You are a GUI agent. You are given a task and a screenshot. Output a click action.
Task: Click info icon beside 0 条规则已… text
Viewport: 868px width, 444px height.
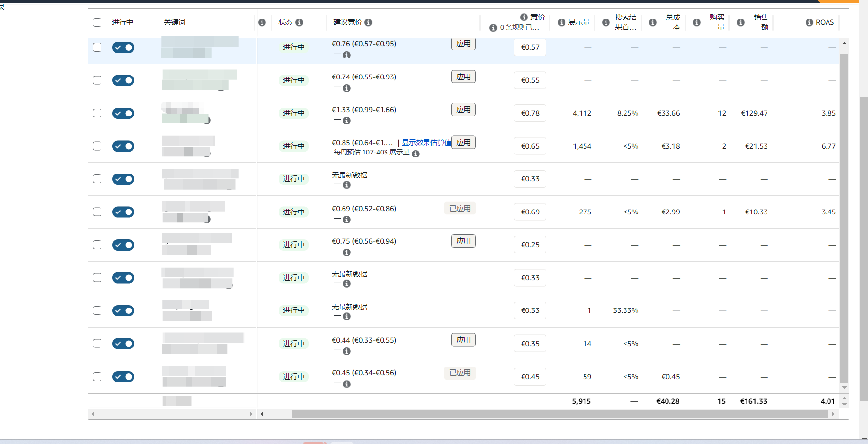click(493, 28)
